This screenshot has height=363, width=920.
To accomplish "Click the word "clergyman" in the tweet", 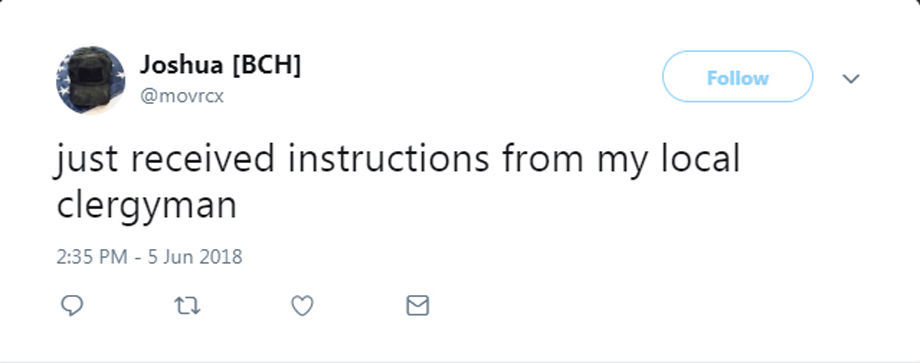I will tap(147, 206).
